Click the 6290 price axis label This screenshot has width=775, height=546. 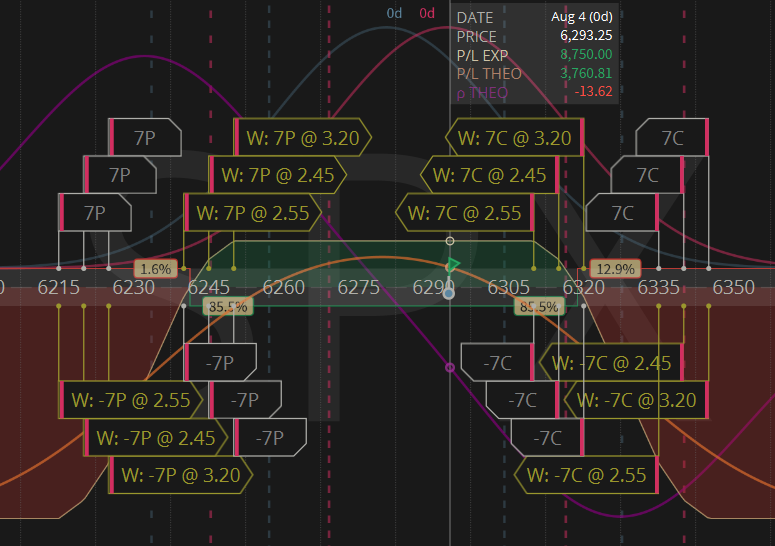[x=433, y=287]
